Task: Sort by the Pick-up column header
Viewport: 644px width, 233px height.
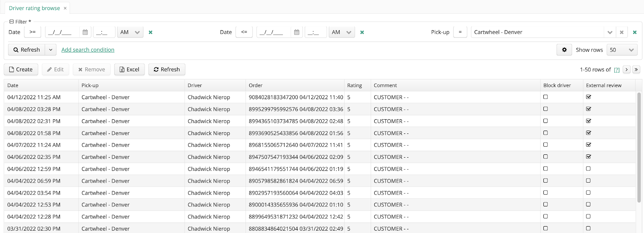Action: pyautogui.click(x=131, y=85)
